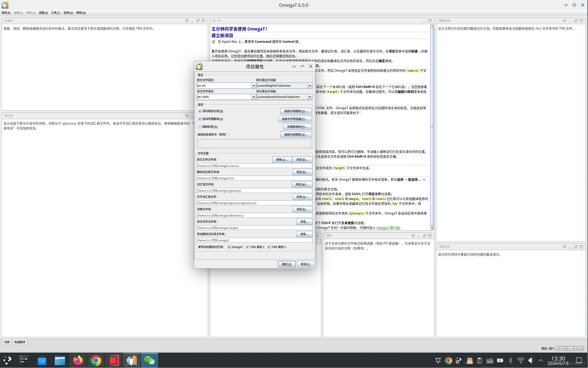Click the 原文文件文件夹 path field
Viewport: 588px width, 368px height.
tap(254, 166)
